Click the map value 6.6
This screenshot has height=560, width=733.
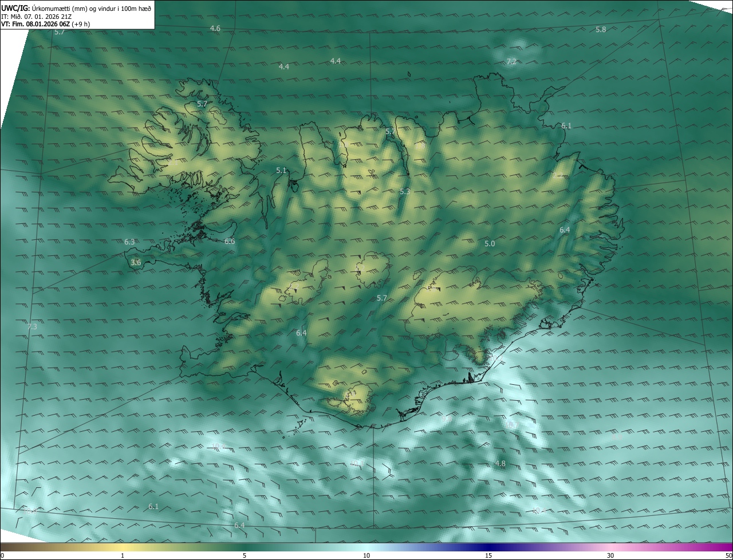tap(230, 241)
